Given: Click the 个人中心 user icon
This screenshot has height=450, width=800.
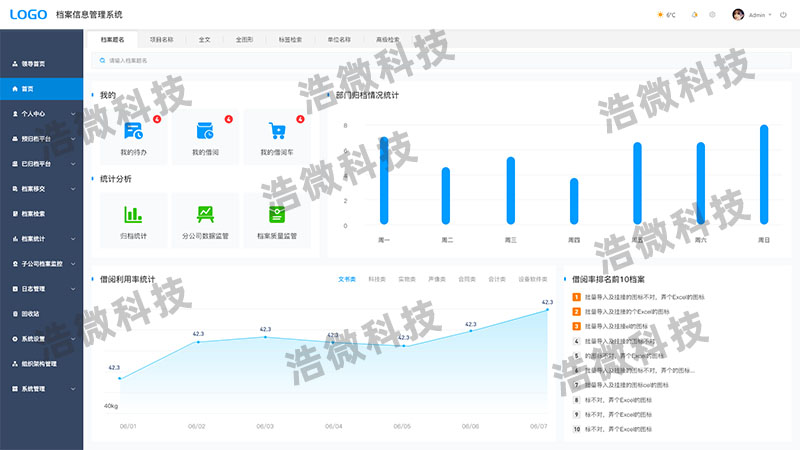Looking at the screenshot, I should click(15, 114).
